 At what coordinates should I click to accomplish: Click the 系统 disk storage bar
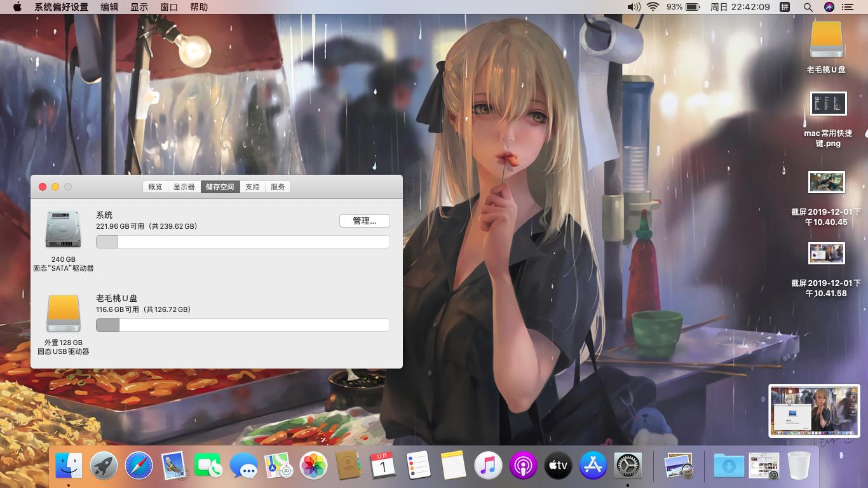[243, 241]
